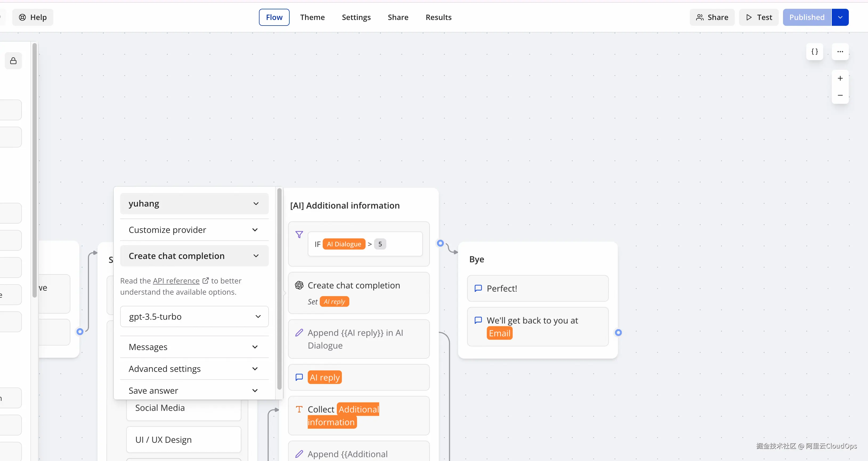Zoom in with the plus button
Image resolution: width=868 pixels, height=461 pixels.
840,79
